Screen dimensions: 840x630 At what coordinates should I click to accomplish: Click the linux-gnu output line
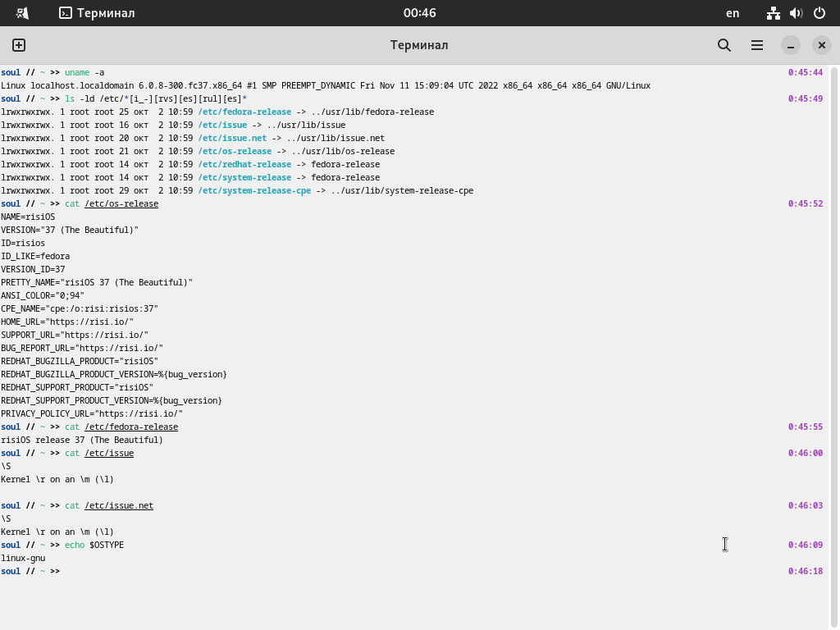click(x=23, y=558)
